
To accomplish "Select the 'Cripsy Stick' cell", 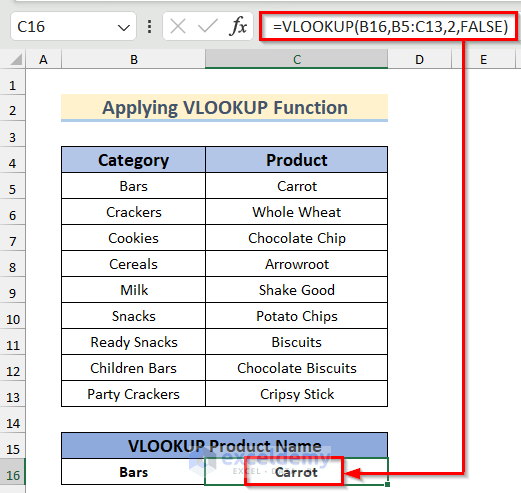I will [297, 394].
